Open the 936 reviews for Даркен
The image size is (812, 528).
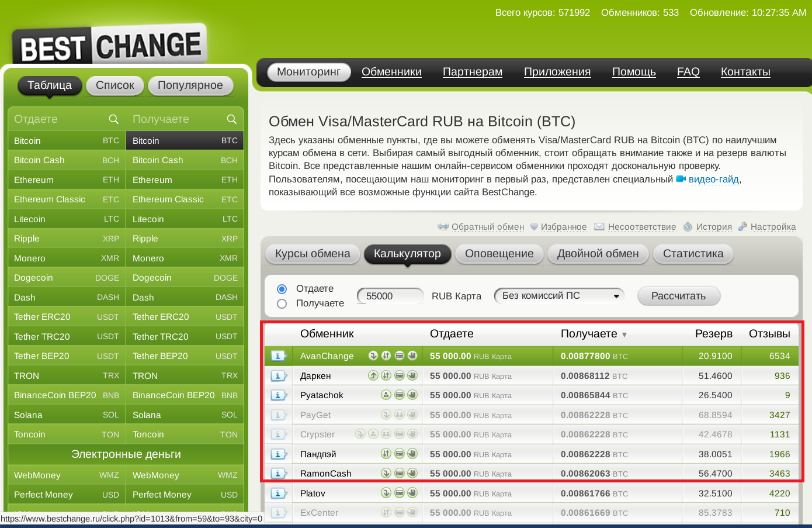tap(782, 376)
